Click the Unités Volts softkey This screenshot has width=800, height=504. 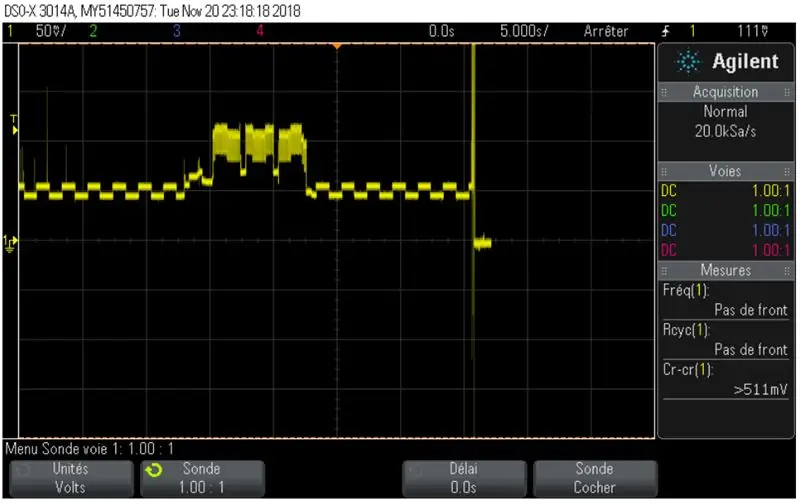tap(71, 478)
